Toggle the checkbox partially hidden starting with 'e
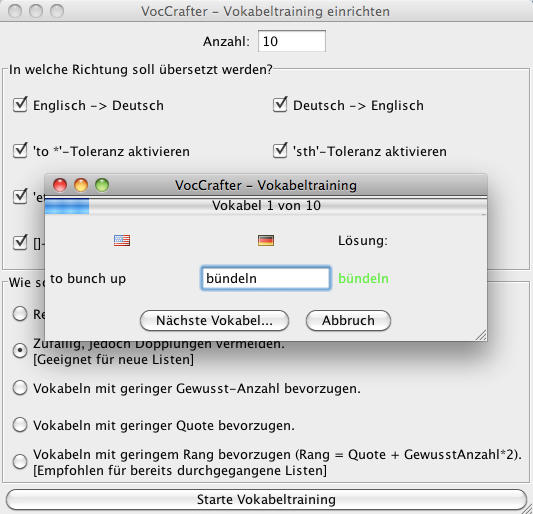Viewport: 533px width, 514px height. pyautogui.click(x=20, y=196)
